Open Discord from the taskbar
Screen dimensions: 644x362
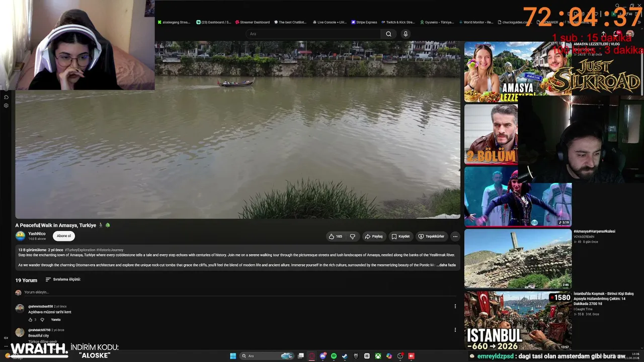click(x=323, y=356)
